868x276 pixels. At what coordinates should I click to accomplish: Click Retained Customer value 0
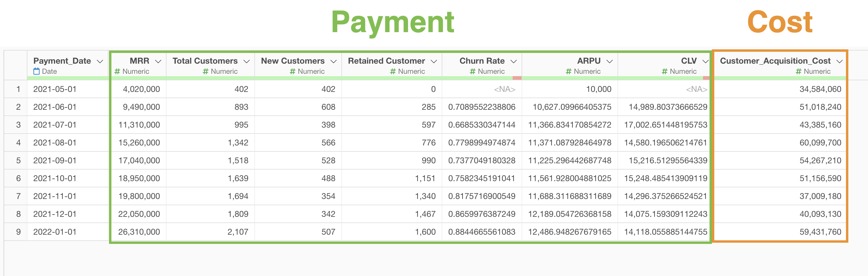[x=433, y=89]
